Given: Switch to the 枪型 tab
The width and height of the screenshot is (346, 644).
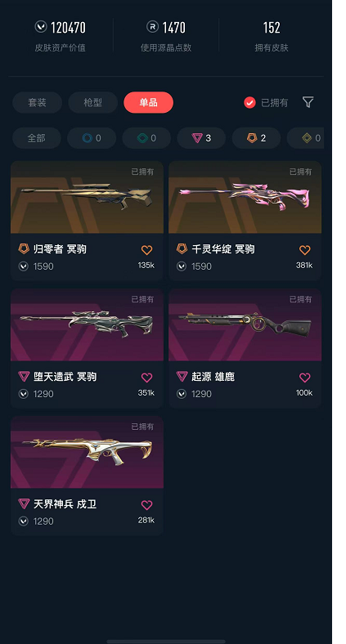Looking at the screenshot, I should 93,102.
